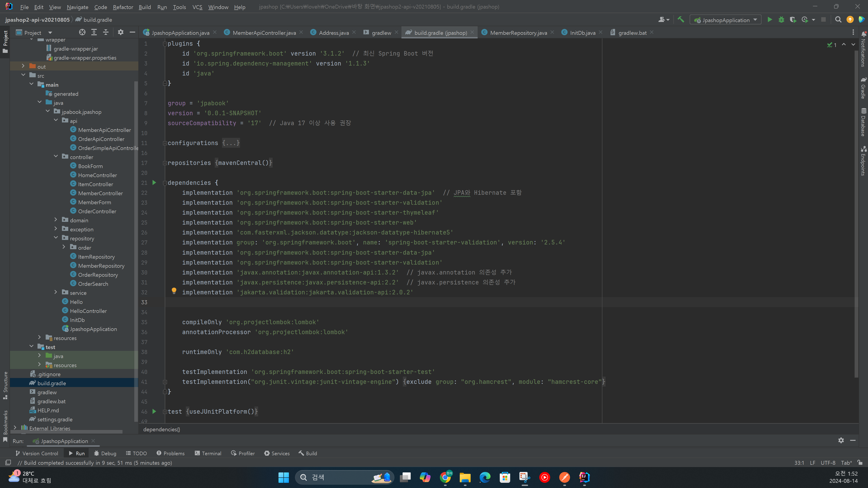Open the profiler run icon
The image size is (868, 488).
coord(805,20)
